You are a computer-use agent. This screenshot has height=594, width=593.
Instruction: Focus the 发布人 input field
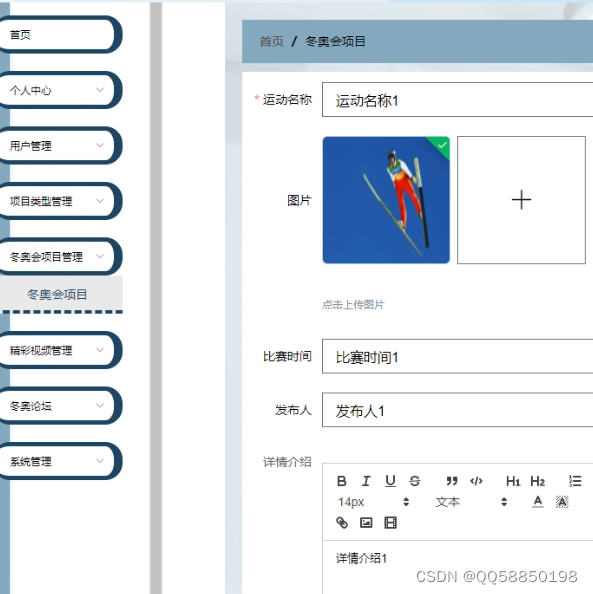457,410
